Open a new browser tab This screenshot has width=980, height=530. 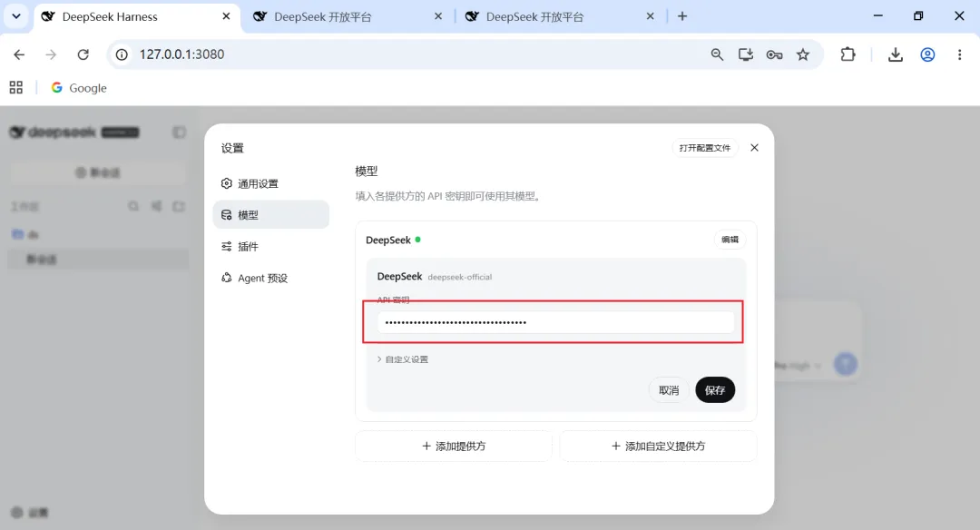tap(682, 16)
